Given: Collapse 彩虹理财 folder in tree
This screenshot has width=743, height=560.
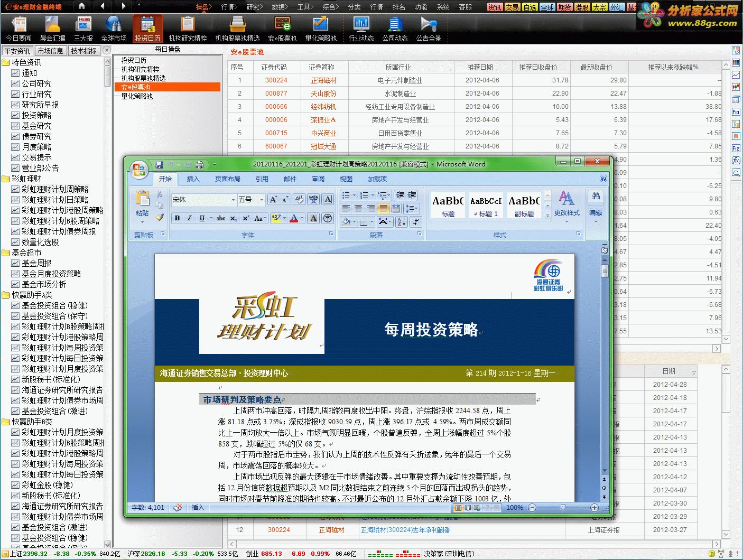Looking at the screenshot, I should (6, 179).
